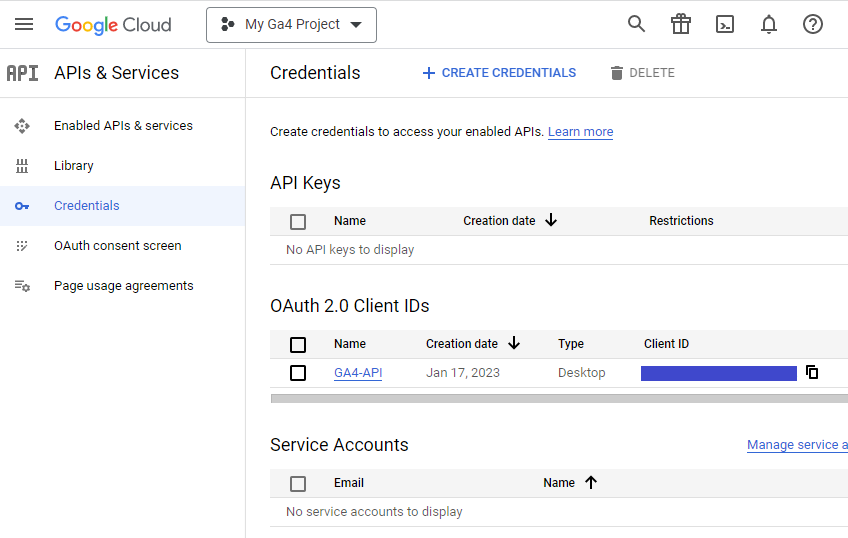
Task: Click the trash icon beside Delete
Action: pyautogui.click(x=617, y=73)
